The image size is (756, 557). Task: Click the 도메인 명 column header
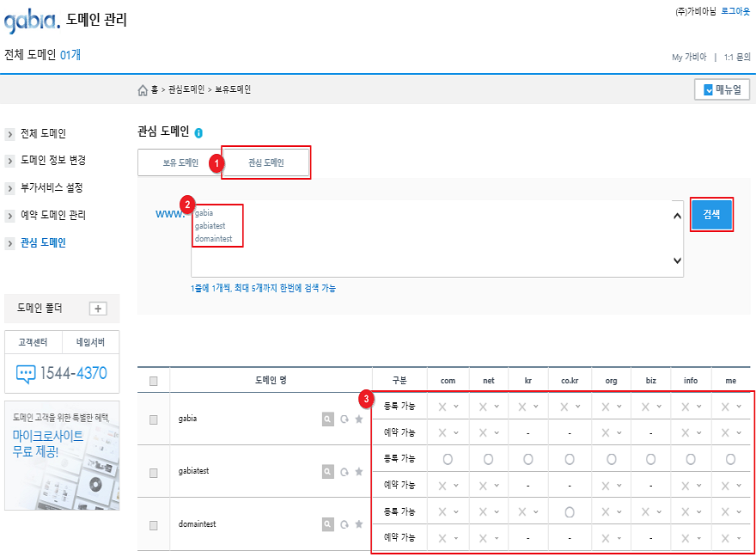pos(271,381)
